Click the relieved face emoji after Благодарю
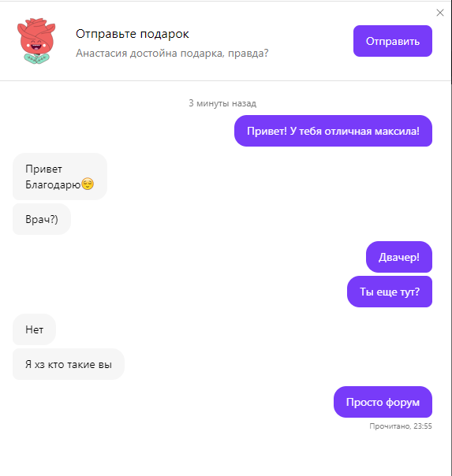The width and height of the screenshot is (452, 476). (x=88, y=184)
